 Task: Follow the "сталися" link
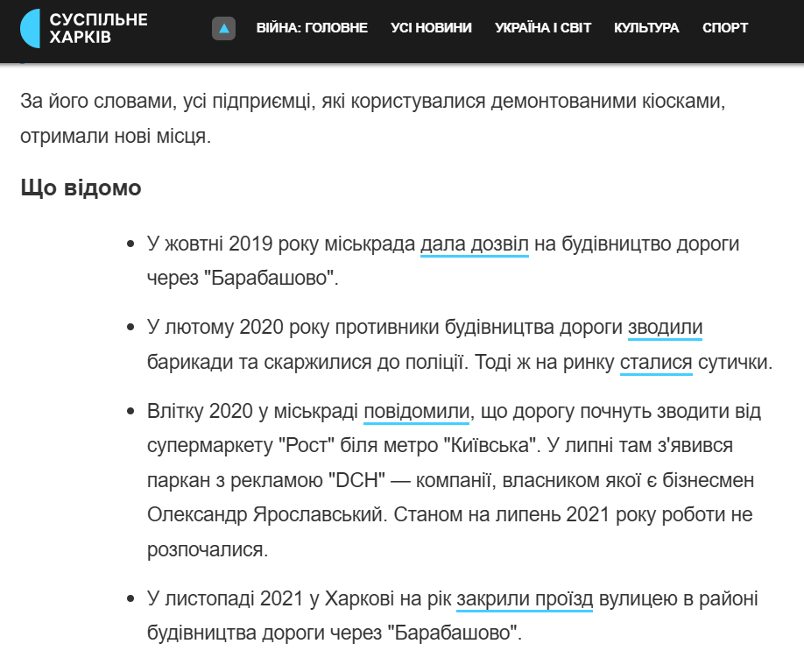(x=656, y=363)
